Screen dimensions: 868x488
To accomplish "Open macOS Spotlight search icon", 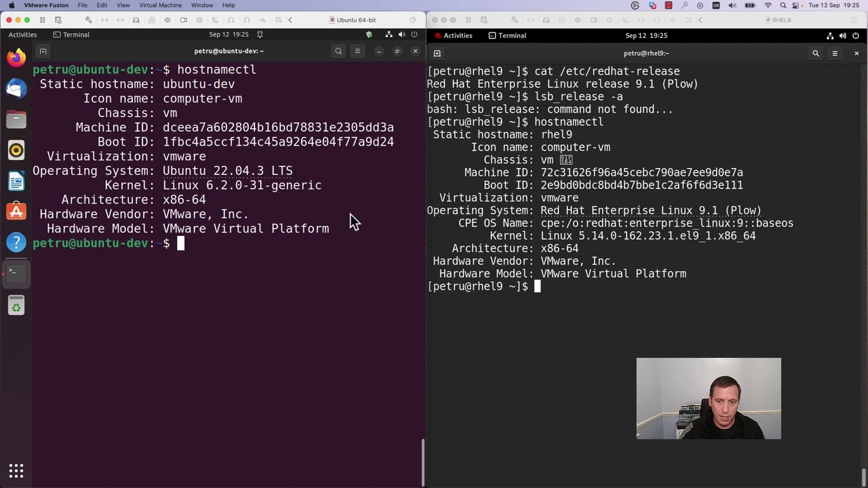I will click(x=783, y=5).
